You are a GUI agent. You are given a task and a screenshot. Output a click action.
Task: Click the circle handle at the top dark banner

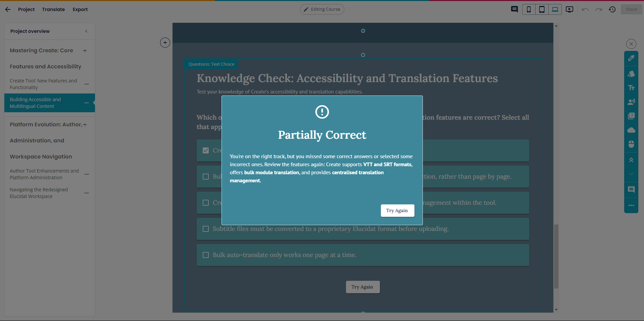tap(363, 31)
